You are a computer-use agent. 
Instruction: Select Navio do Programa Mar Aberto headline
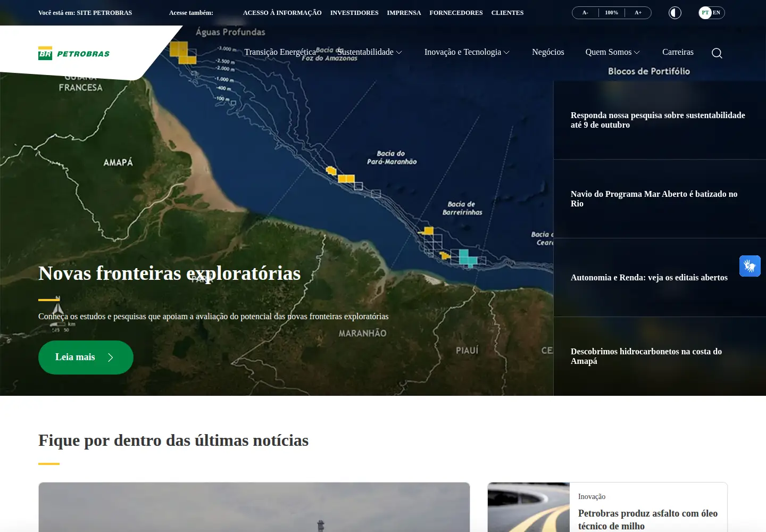click(x=654, y=199)
